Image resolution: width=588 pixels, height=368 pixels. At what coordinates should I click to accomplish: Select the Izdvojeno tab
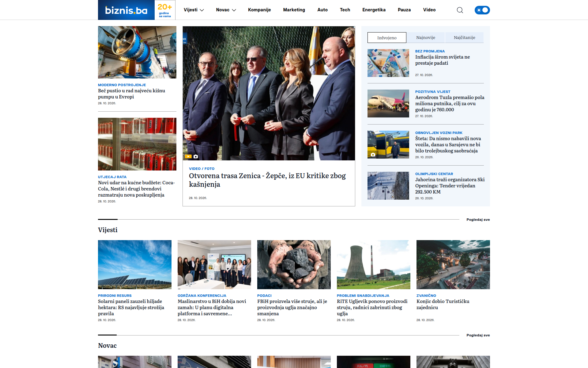click(387, 38)
